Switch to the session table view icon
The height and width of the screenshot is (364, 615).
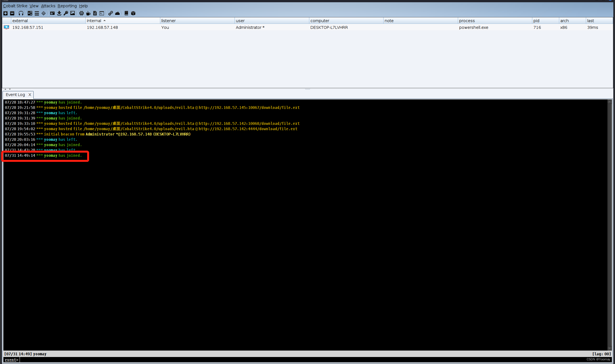37,13
